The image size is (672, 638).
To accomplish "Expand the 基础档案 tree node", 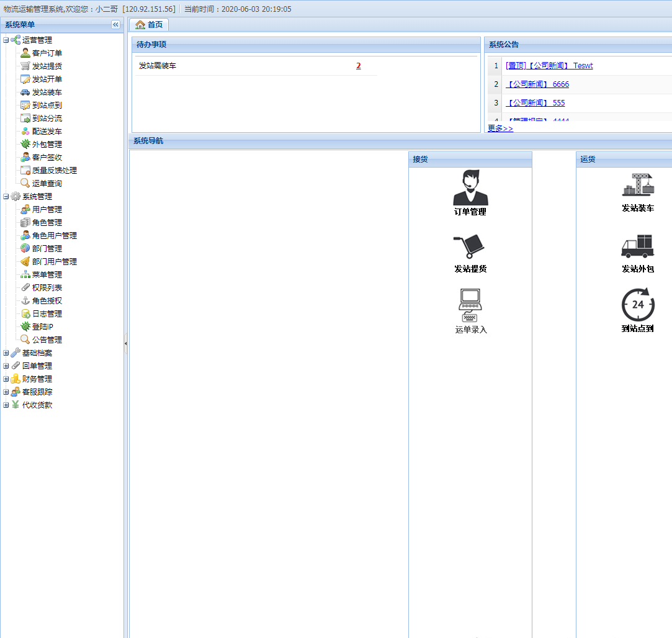I will click(6, 353).
